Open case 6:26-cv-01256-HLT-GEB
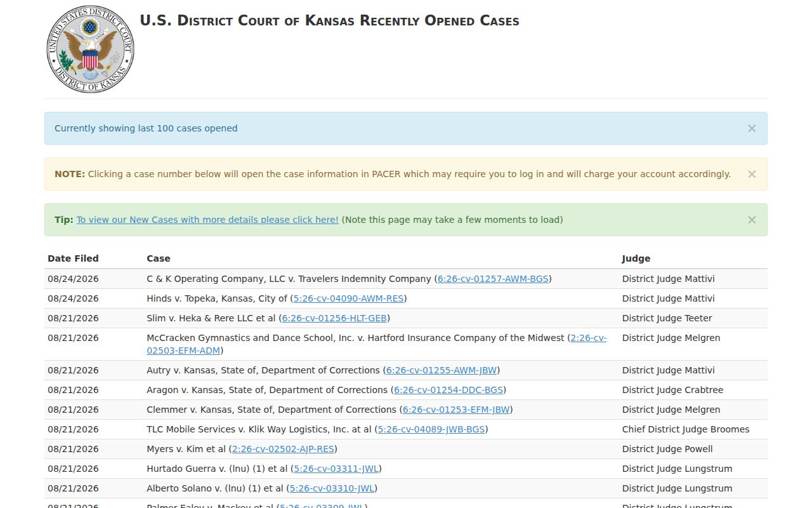This screenshot has width=812, height=508. [334, 318]
